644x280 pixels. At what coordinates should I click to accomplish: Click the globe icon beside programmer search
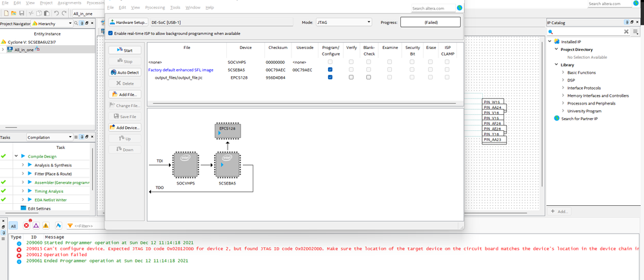pos(459,8)
